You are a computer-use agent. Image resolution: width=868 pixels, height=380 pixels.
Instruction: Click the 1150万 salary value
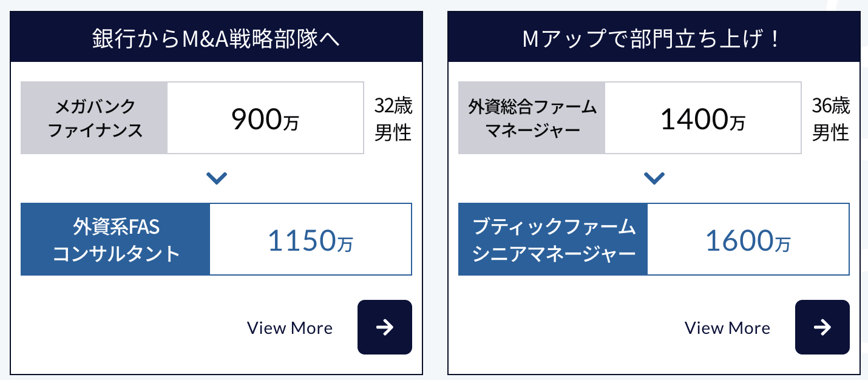pyautogui.click(x=311, y=239)
